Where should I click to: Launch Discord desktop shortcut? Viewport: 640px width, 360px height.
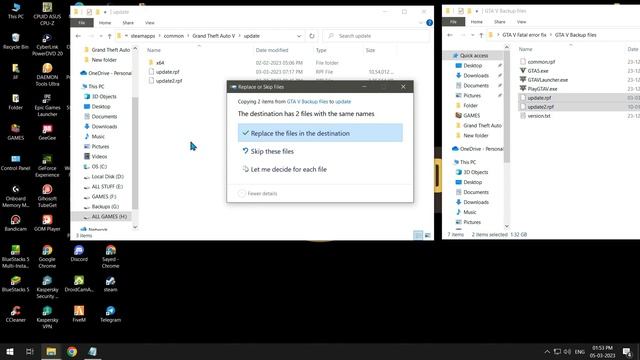point(79,253)
